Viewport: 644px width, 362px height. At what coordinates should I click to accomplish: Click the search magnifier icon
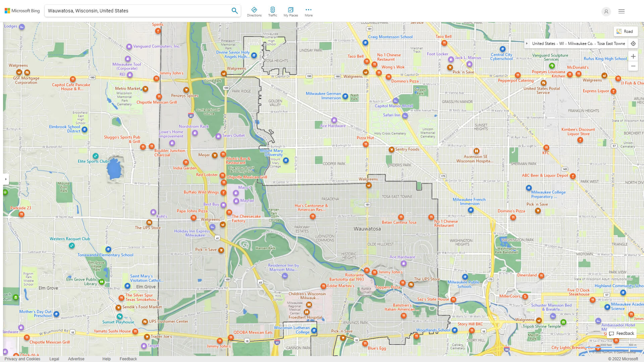[x=234, y=11]
